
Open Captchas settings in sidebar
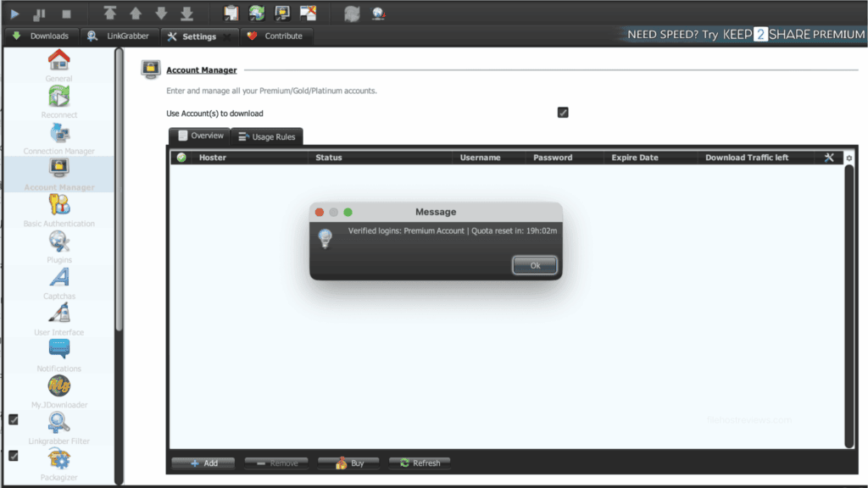click(58, 283)
